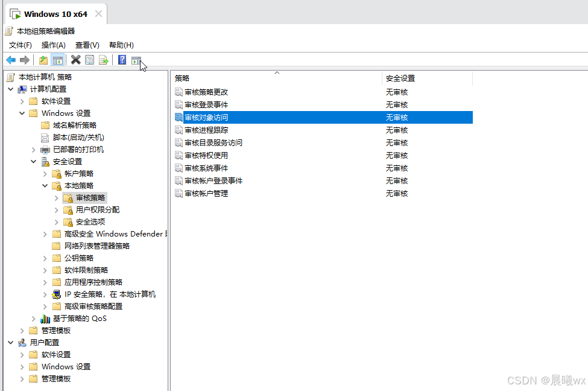
Task: Open the 文件(F) menu
Action: [x=21, y=45]
